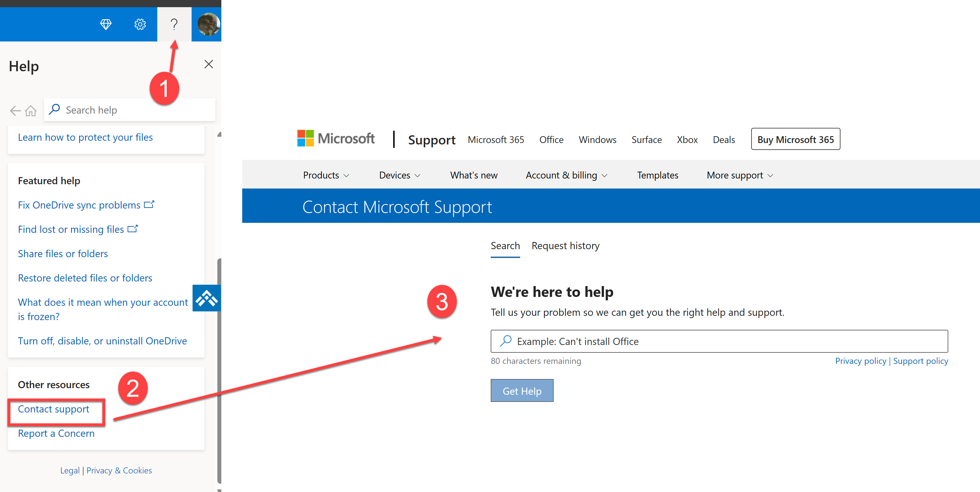
Task: Expand More support dropdown
Action: click(740, 175)
